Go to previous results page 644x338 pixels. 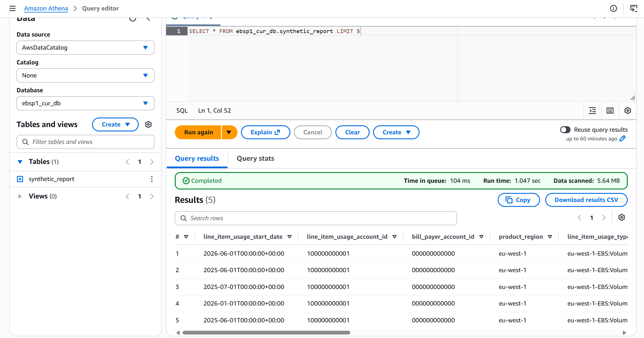point(580,218)
